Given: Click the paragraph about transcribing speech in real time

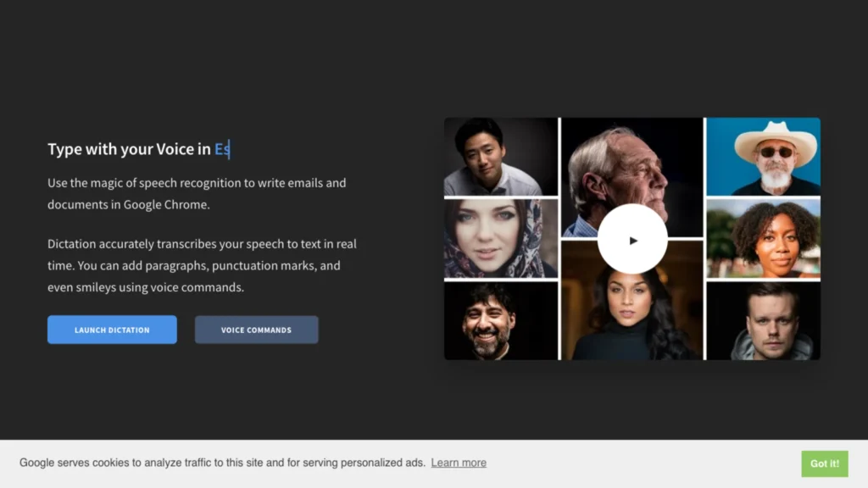Looking at the screenshot, I should pos(202,265).
